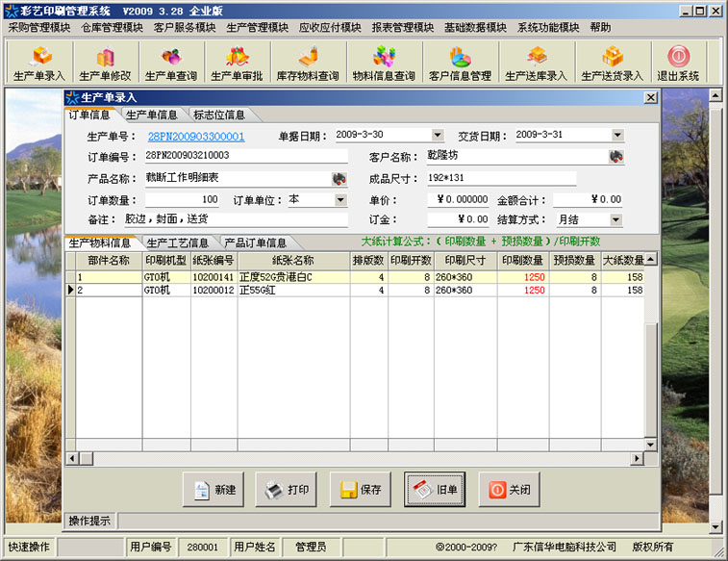The width and height of the screenshot is (728, 561).
Task: Open the 生产送货录入 toolbar icon
Action: pyautogui.click(x=612, y=64)
